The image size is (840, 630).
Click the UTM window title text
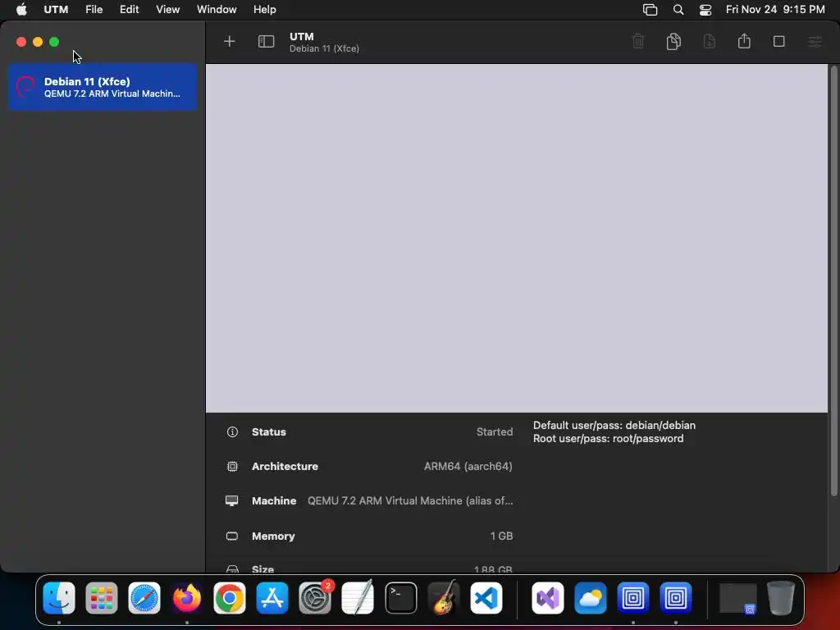(302, 36)
